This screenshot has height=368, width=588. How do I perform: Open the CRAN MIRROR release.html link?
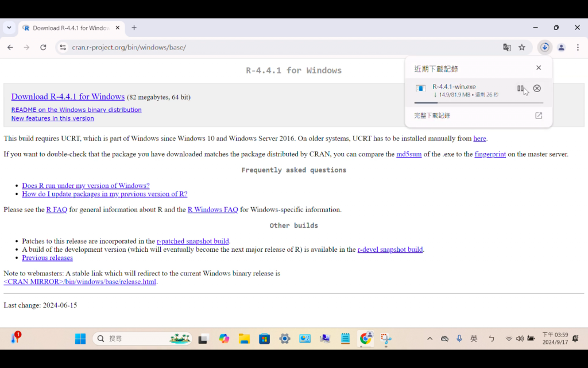[x=80, y=282]
